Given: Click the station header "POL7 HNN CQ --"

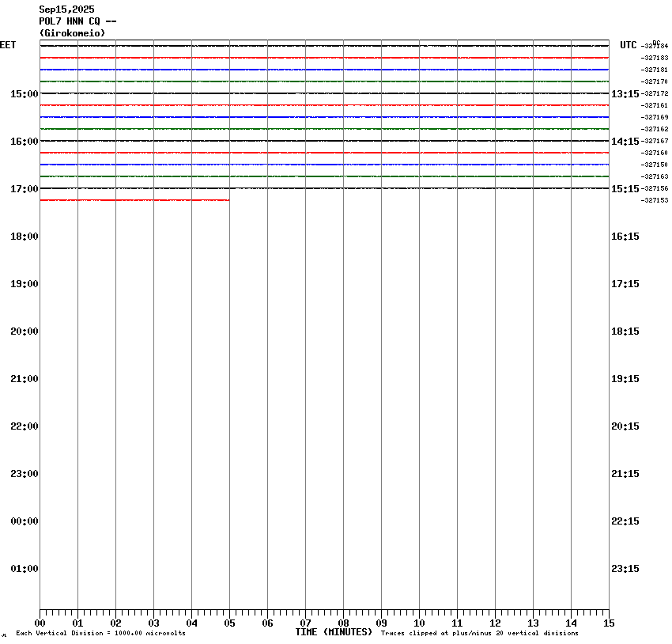Looking at the screenshot, I should [x=77, y=21].
